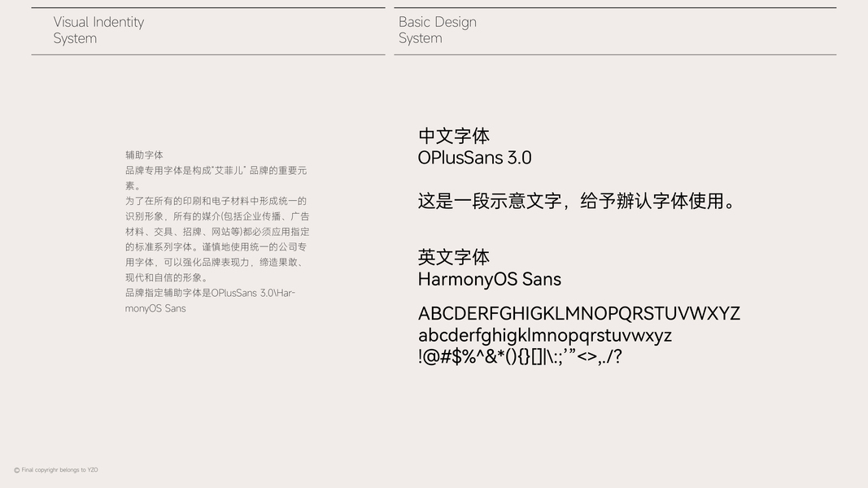The height and width of the screenshot is (488, 868).
Task: Click the symbols line '!@#$%^&*()'
Action: (x=520, y=356)
